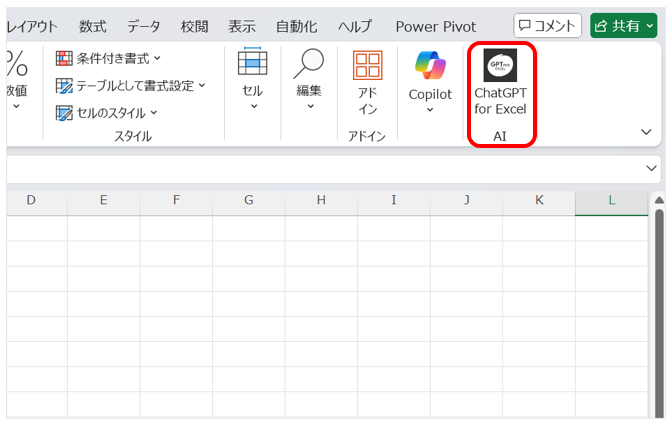
Task: Click the formula bar input area
Action: (324, 168)
